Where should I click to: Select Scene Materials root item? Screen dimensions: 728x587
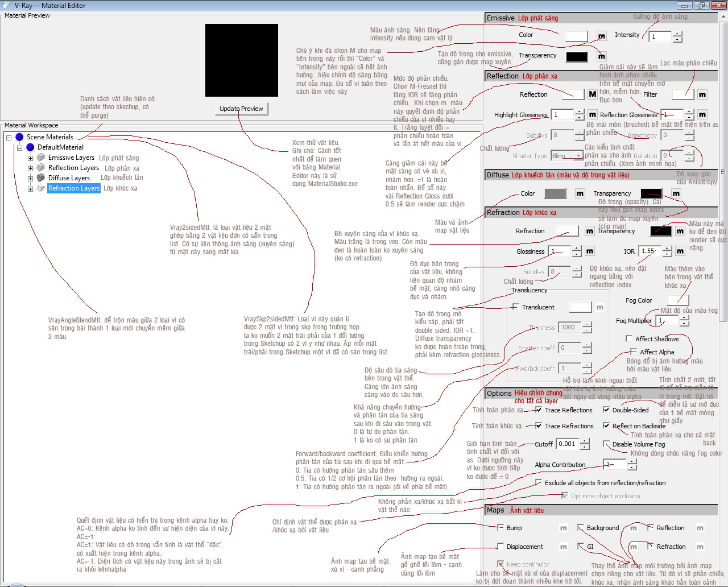(50, 137)
